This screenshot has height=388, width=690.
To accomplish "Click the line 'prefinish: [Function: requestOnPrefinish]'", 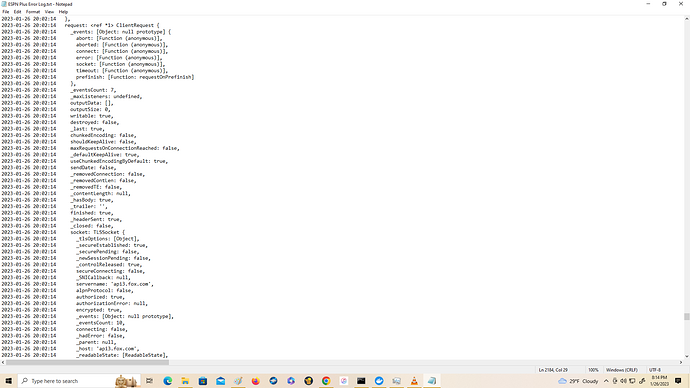I will tap(135, 77).
